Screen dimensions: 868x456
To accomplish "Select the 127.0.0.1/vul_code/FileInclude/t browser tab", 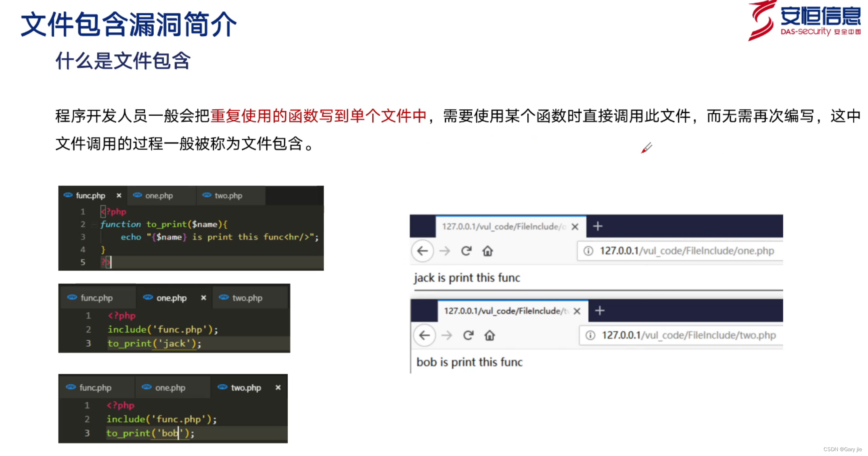I will 513,310.
